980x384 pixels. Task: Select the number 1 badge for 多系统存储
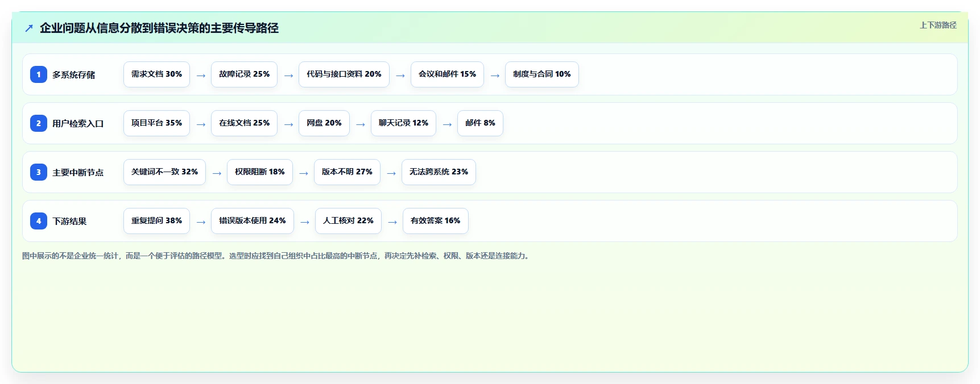click(39, 74)
